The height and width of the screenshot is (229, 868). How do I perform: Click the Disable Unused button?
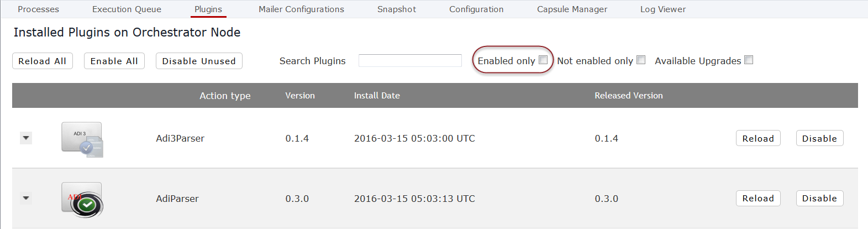(x=199, y=61)
